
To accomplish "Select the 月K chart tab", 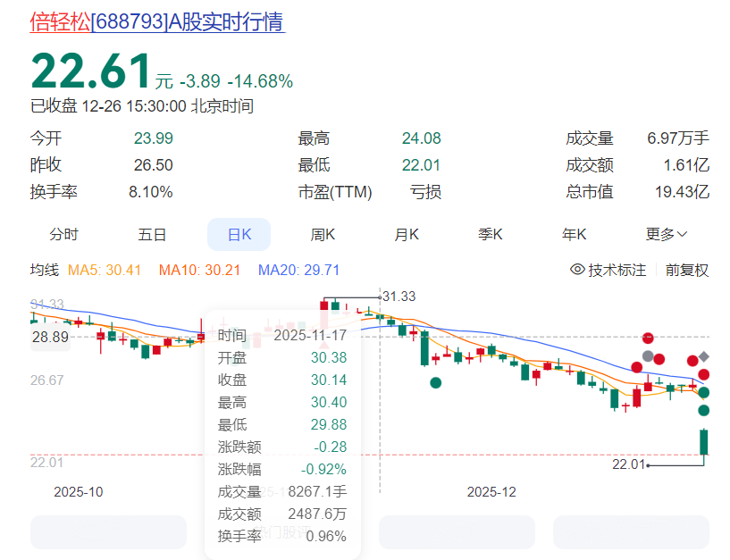I will [407, 234].
